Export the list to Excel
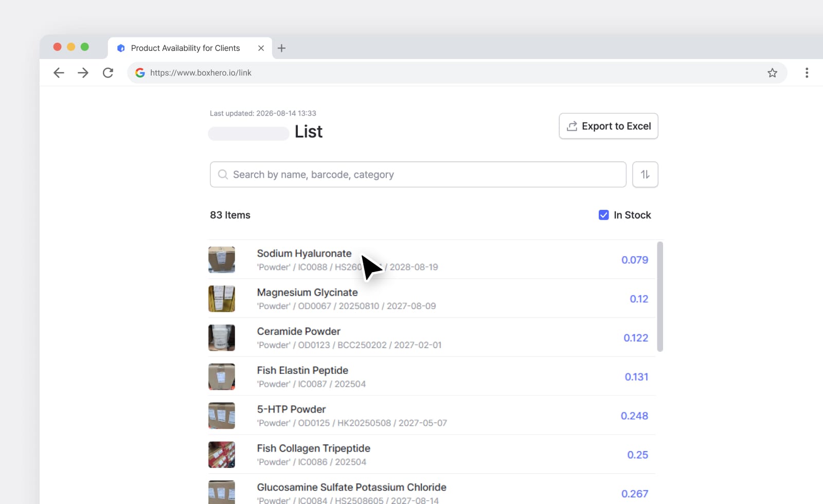Viewport: 823px width, 504px height. (609, 126)
